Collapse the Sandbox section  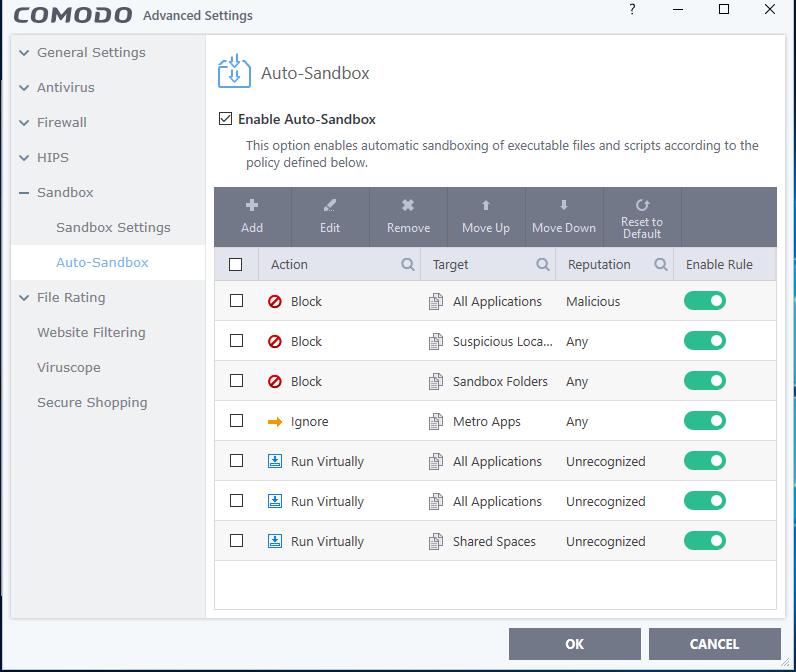click(24, 192)
